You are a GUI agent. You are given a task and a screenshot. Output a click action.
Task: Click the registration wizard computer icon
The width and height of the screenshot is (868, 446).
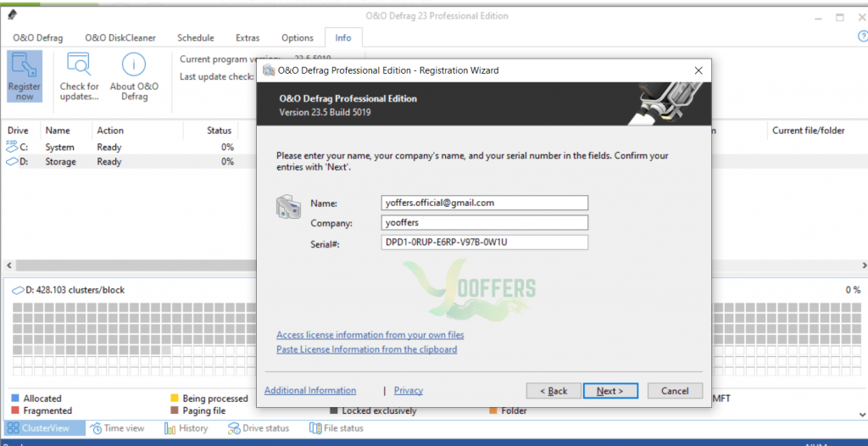click(x=288, y=207)
